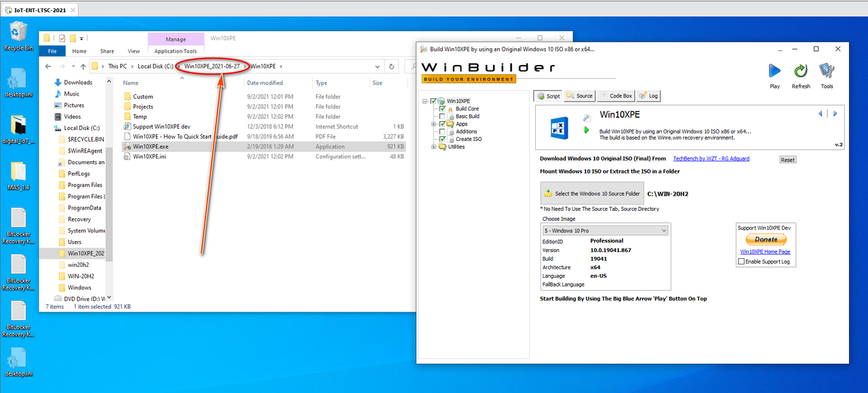Switch to Code Box tab
This screenshot has width=868, height=393.
[616, 96]
